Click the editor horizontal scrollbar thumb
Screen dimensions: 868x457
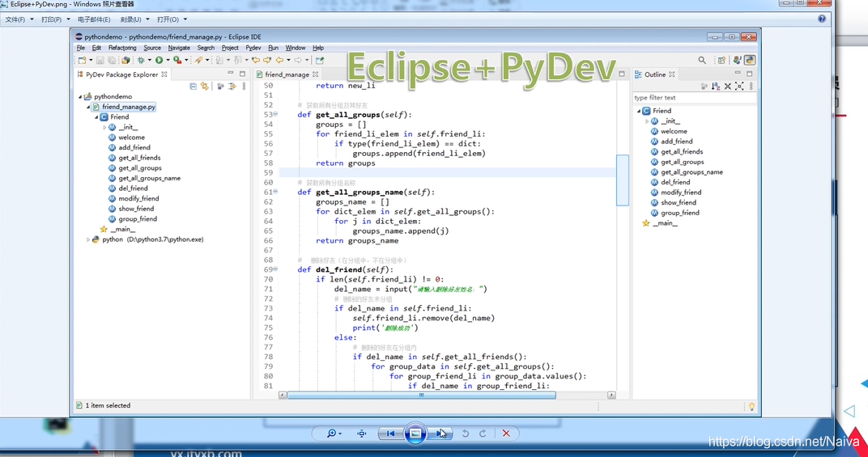point(421,395)
